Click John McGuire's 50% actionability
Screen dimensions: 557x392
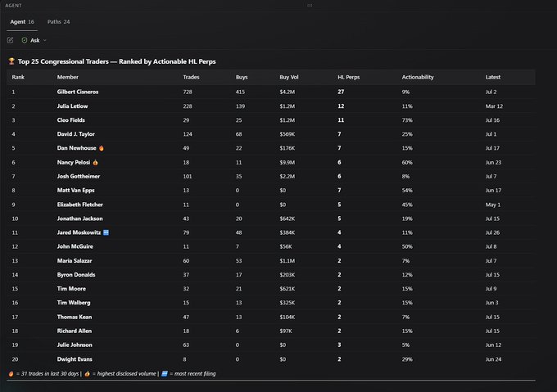[x=407, y=246]
